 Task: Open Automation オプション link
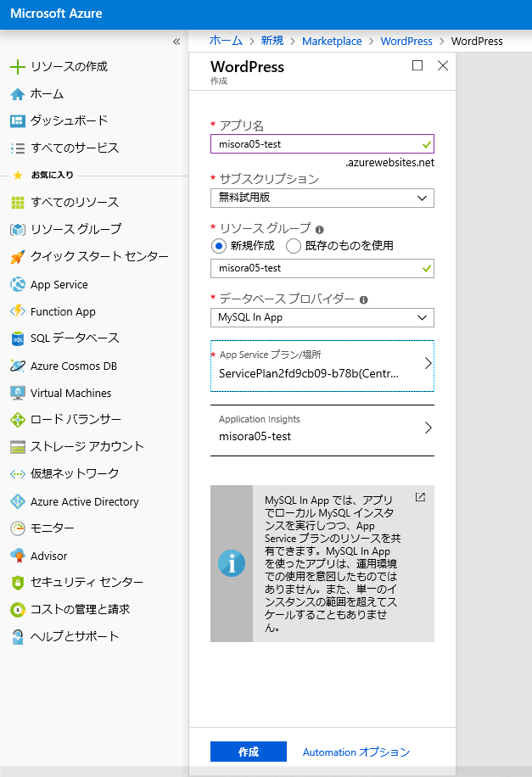(x=356, y=752)
